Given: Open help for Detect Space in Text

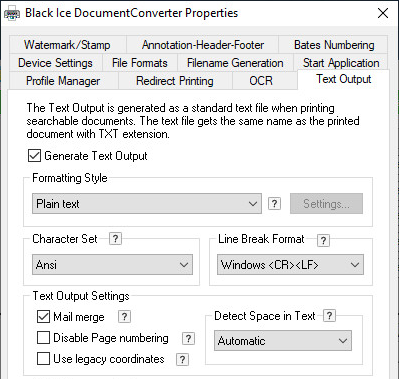Looking at the screenshot, I should [329, 316].
